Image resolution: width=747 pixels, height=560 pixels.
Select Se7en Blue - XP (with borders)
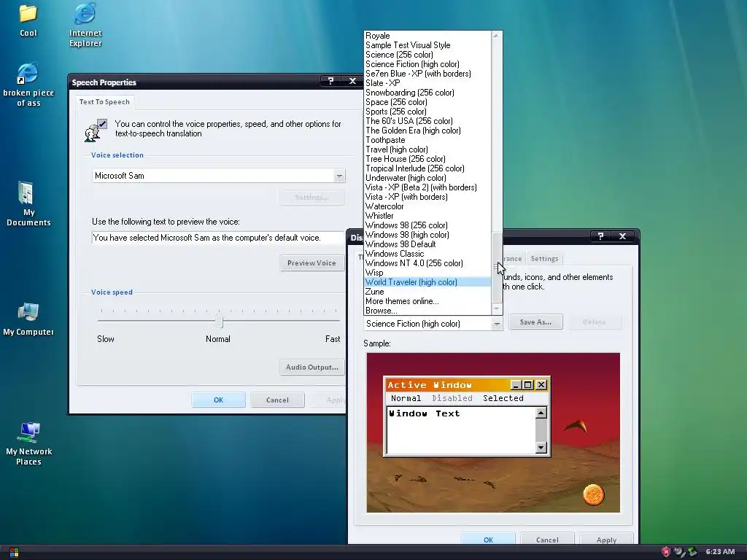pyautogui.click(x=427, y=74)
